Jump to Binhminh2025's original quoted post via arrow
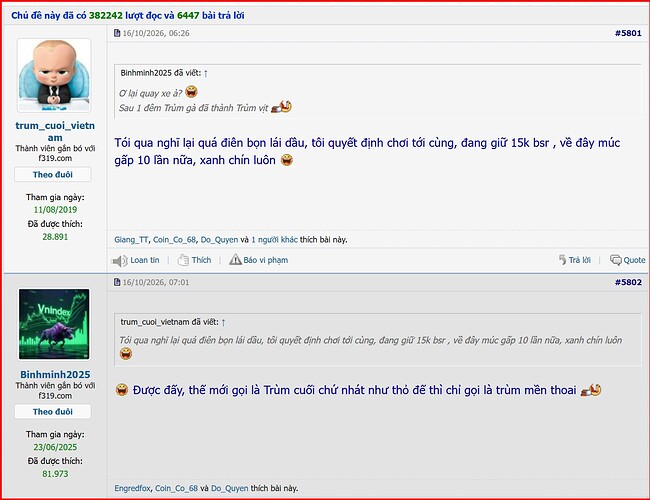 pos(206,73)
